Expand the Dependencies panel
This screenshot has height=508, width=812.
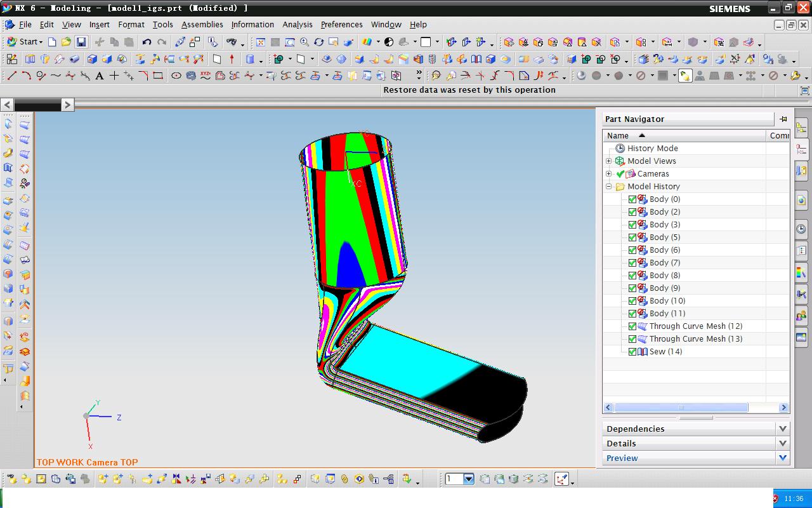pyautogui.click(x=782, y=429)
